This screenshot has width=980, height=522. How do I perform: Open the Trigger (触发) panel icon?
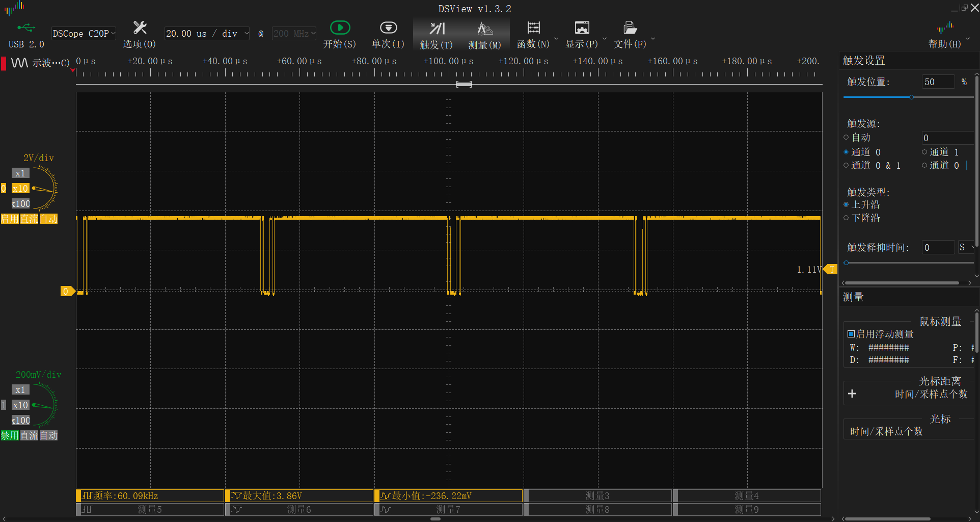click(437, 29)
